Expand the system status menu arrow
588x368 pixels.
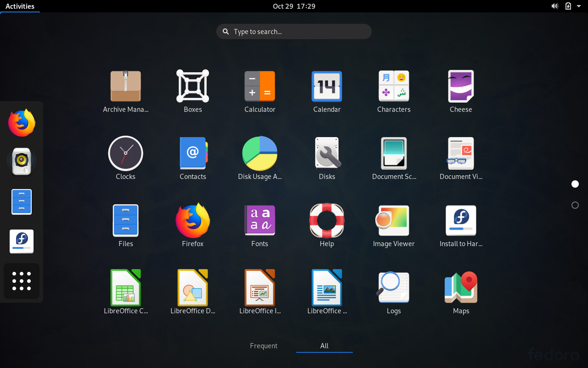[578, 6]
